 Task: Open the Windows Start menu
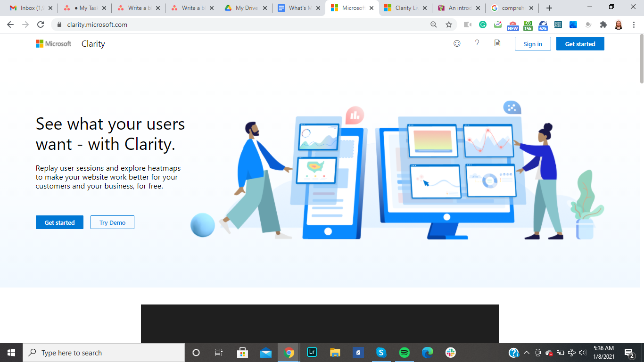pos(11,353)
